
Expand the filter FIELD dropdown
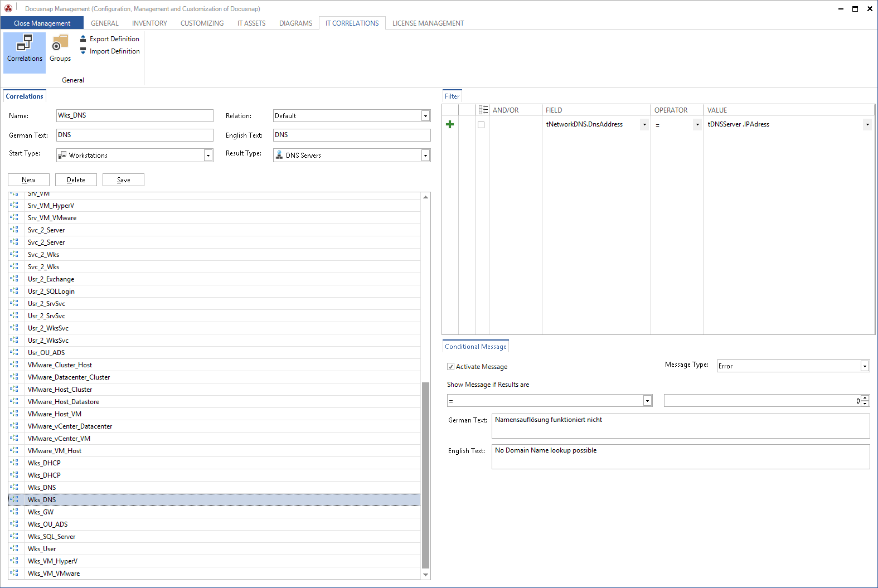644,124
